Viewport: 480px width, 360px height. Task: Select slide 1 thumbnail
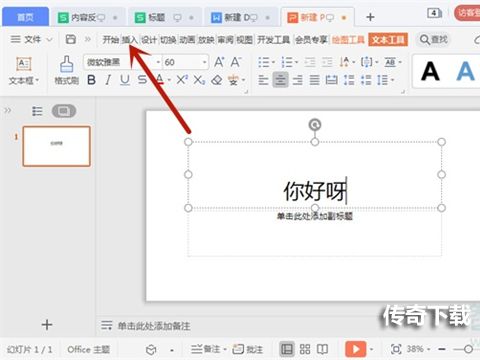click(57, 146)
